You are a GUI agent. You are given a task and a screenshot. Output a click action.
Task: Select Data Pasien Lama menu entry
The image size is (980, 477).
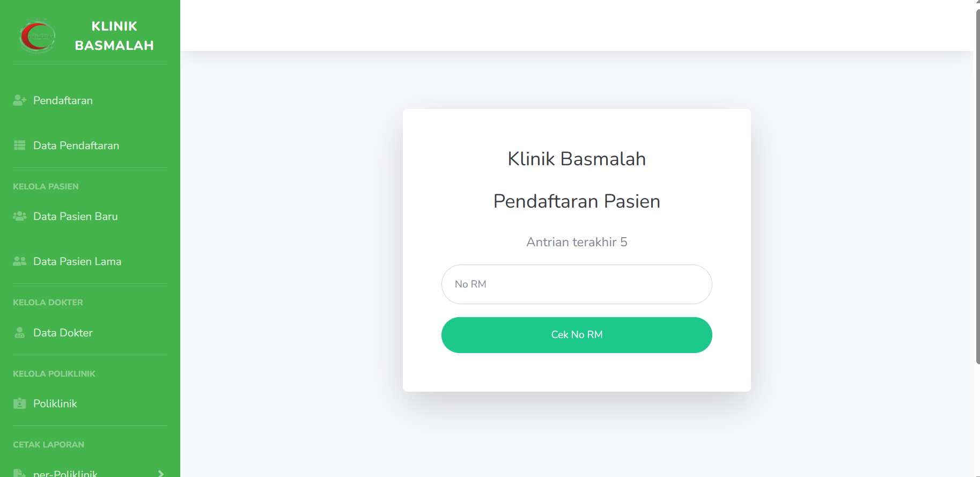[77, 261]
